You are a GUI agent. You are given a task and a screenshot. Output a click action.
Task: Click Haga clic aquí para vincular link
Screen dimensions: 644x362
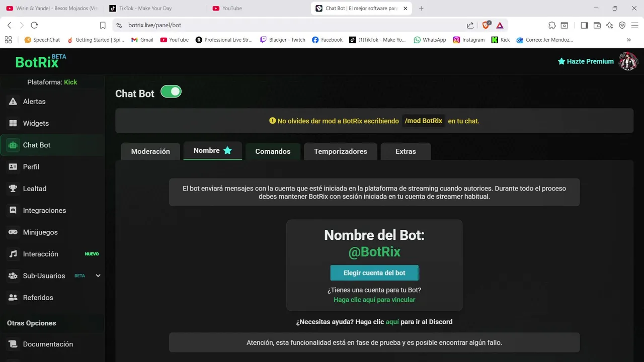[374, 300]
